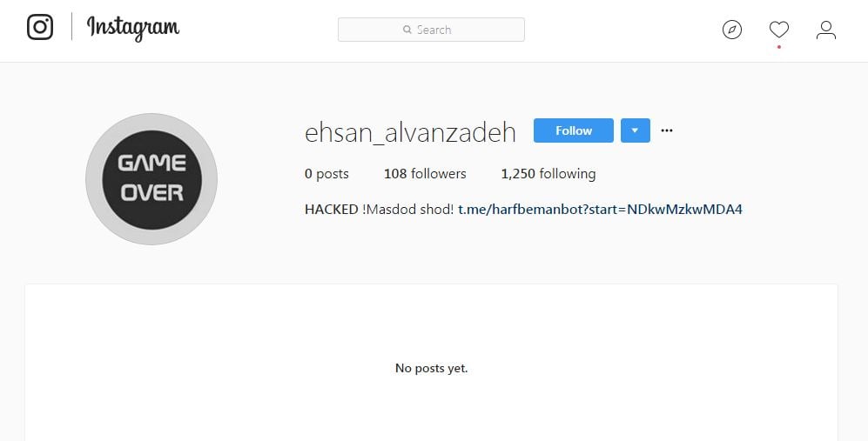Click the magnifier icon in search box
Screen dimensions: 868x441
pos(407,30)
